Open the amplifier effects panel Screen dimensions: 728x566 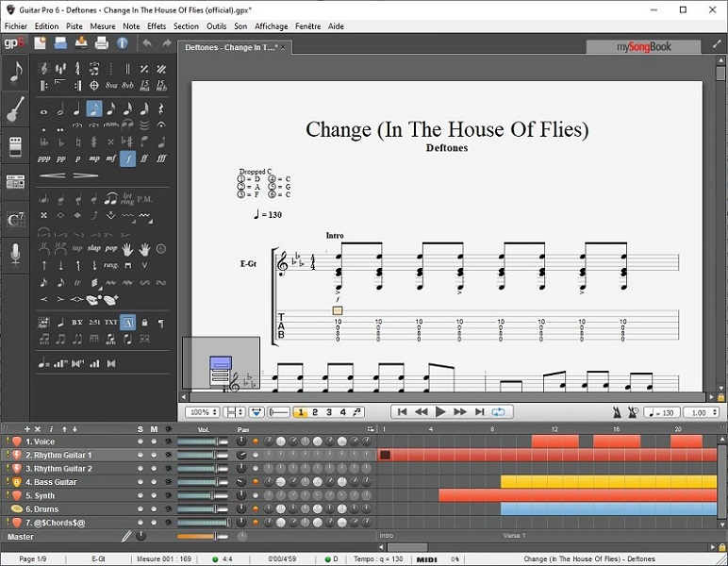click(x=15, y=146)
